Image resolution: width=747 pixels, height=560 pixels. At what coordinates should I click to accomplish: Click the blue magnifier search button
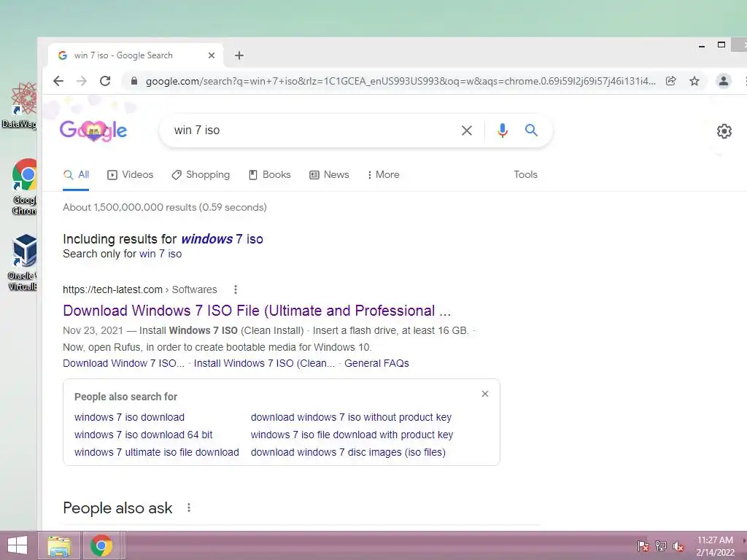531,130
